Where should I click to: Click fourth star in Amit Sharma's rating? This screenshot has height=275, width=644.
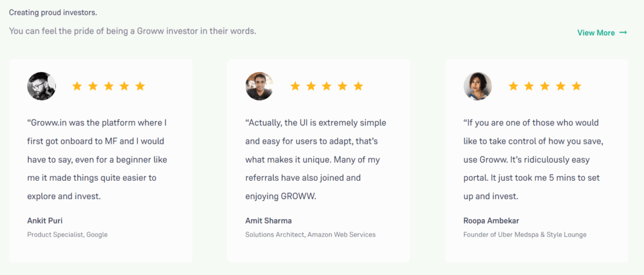343,86
